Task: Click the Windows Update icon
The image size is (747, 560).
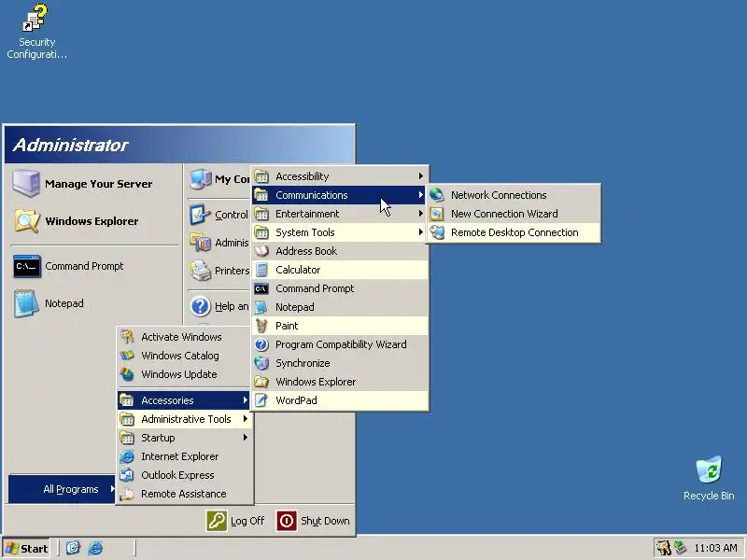Action: [127, 374]
